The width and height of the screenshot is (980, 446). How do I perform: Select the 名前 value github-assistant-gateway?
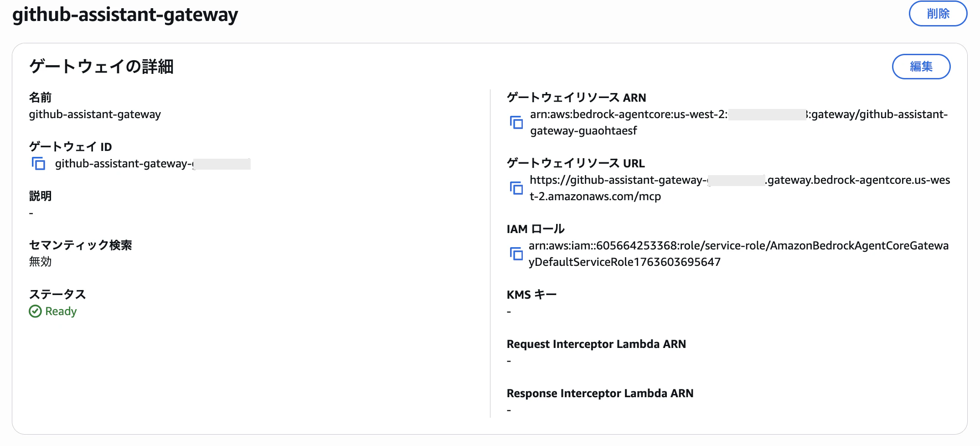click(x=94, y=114)
